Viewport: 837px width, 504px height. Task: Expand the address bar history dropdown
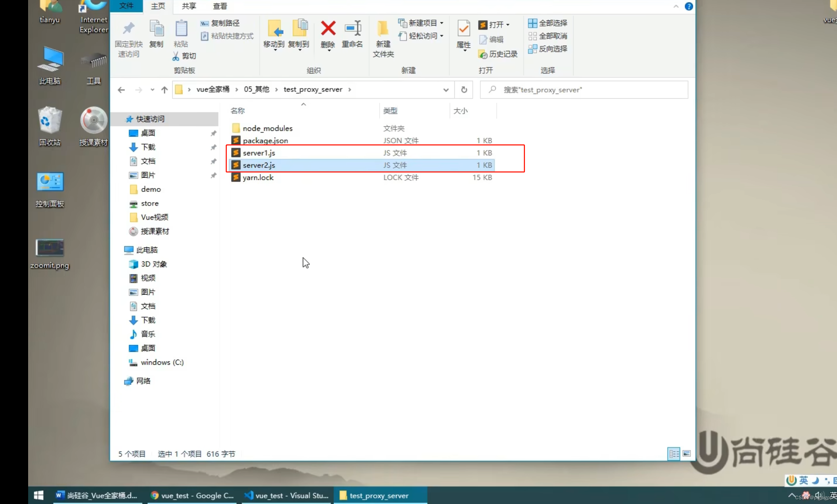pyautogui.click(x=446, y=90)
